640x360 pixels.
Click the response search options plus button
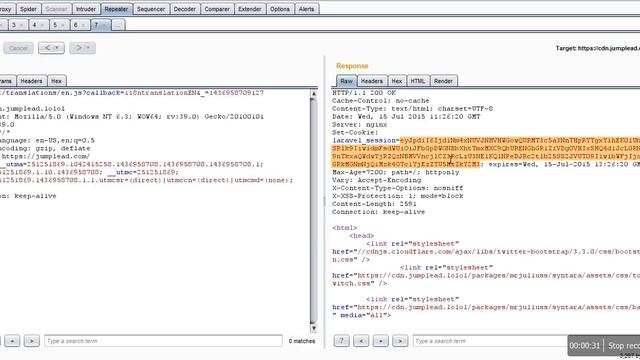click(x=381, y=341)
